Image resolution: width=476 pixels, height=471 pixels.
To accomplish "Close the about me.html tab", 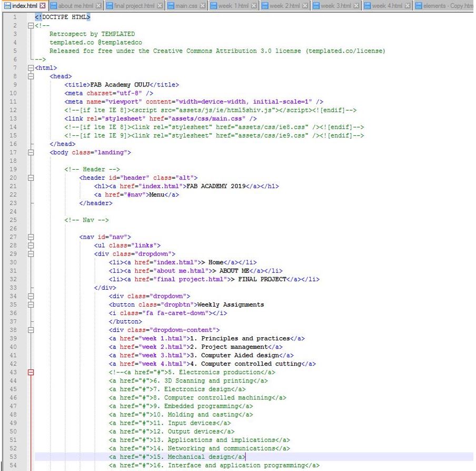I will click(x=98, y=5).
